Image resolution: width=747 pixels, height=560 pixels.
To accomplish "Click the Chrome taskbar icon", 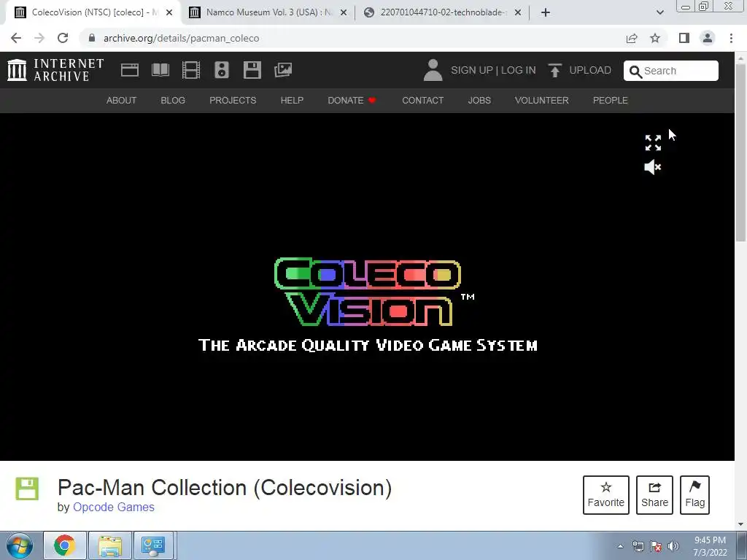I will click(x=65, y=545).
